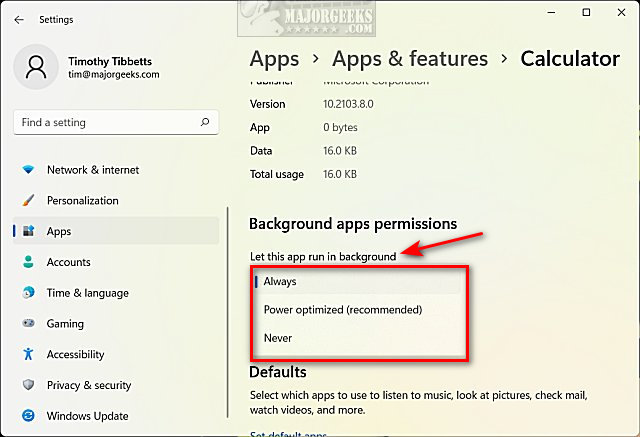Go to Apps & features breadcrumb
The height and width of the screenshot is (437, 640).
click(410, 59)
